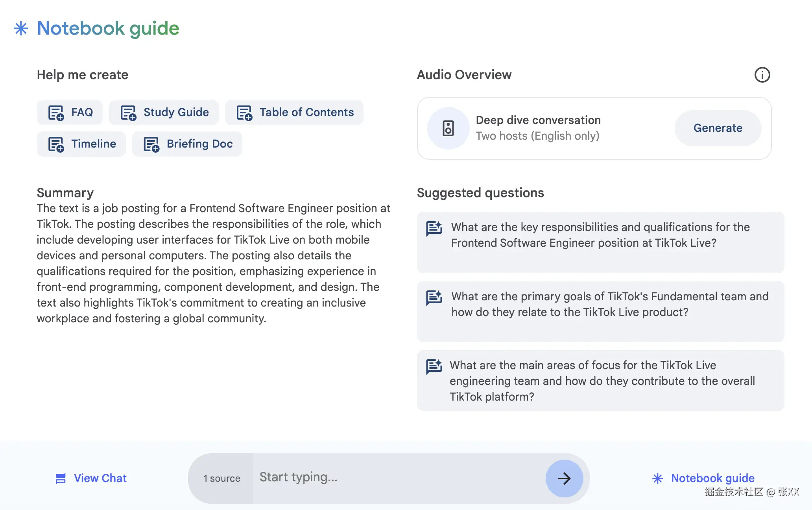Screen dimensions: 812x510
Task: Click the Timeline note icon
Action: (x=56, y=144)
